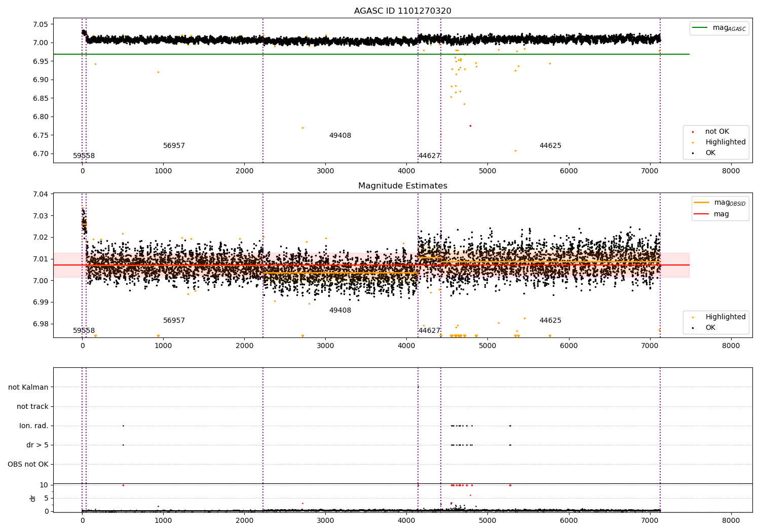Click the 3000 x-tick under Magnitude Estimates plot
760x532 pixels.
click(x=325, y=346)
